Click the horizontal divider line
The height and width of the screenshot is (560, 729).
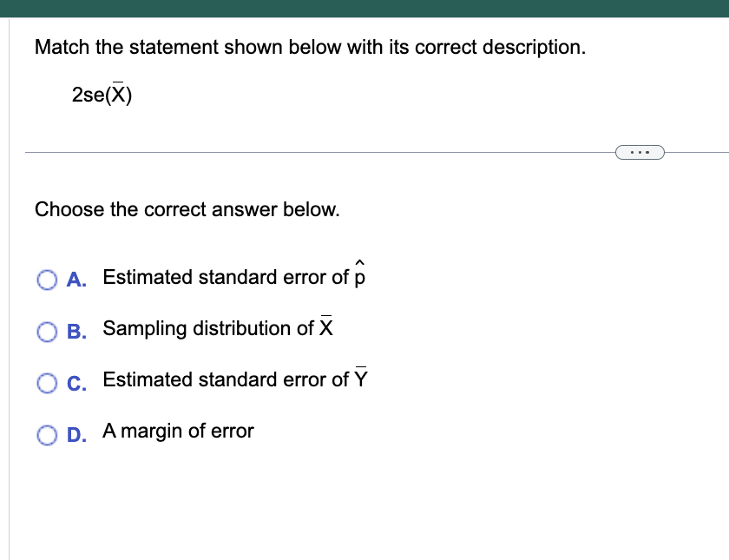[304, 151]
